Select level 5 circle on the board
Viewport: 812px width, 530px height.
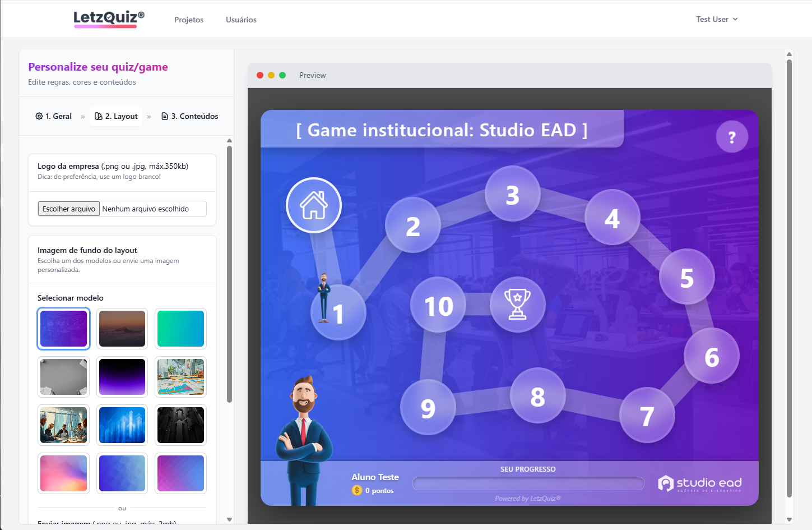(686, 278)
